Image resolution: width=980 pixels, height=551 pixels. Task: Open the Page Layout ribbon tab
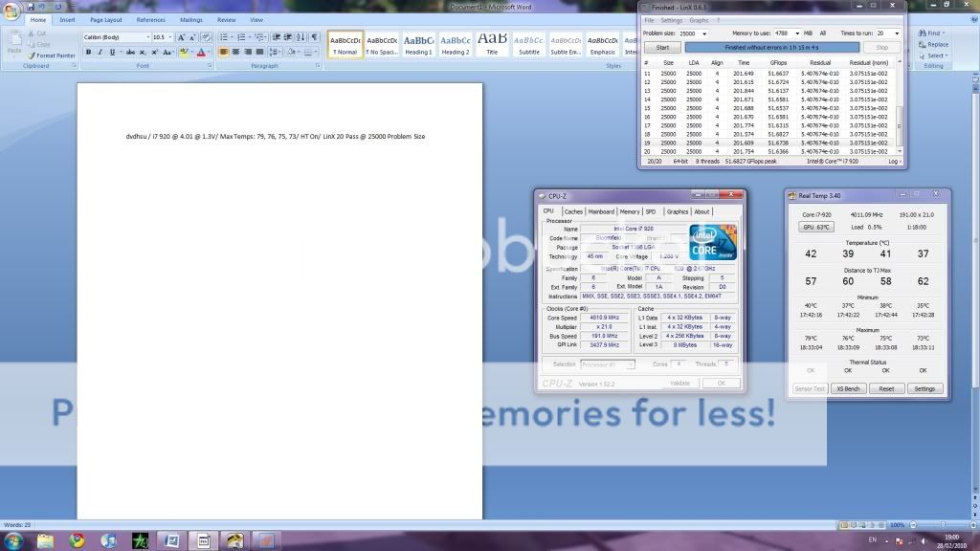click(x=106, y=20)
